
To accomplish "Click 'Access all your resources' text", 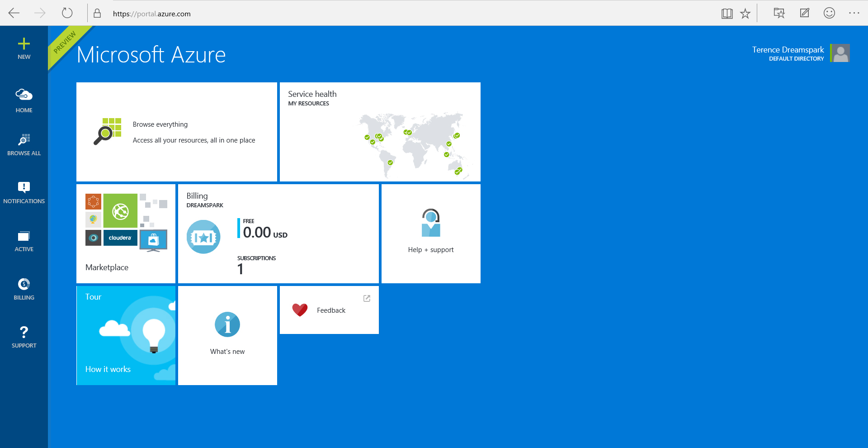I will pos(194,140).
